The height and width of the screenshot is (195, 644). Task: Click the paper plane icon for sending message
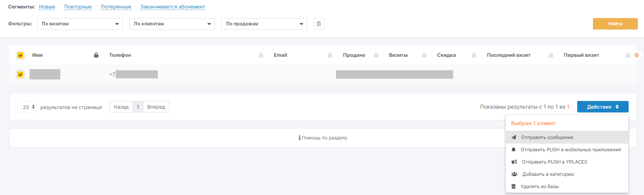coord(514,137)
